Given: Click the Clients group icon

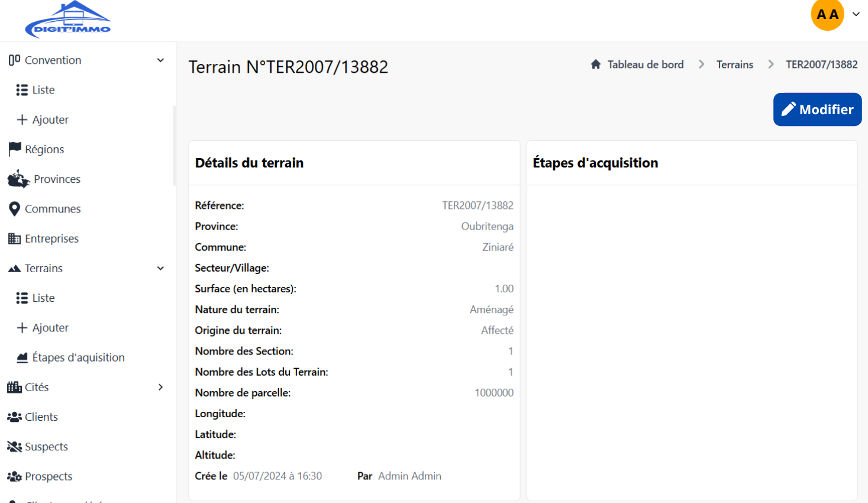Looking at the screenshot, I should pyautogui.click(x=15, y=417).
